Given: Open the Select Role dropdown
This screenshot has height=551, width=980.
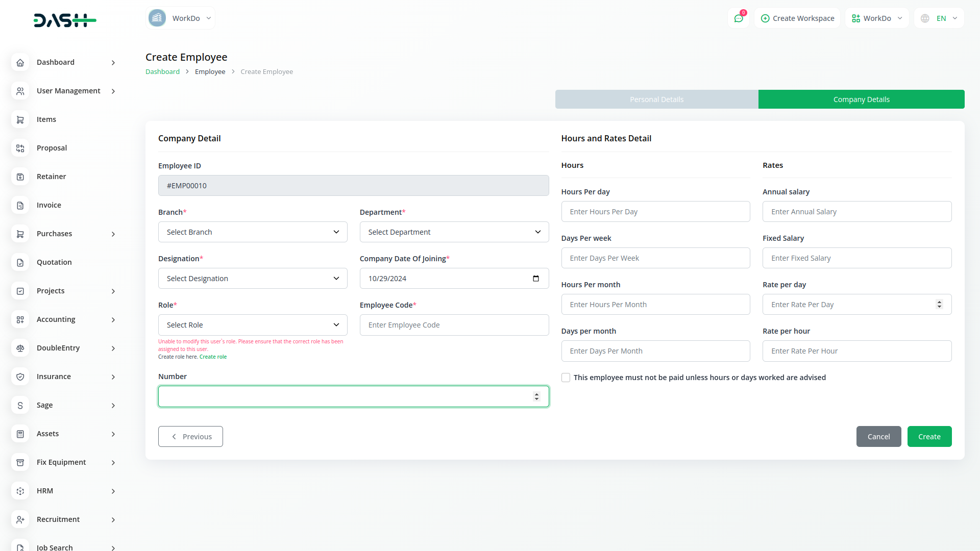Looking at the screenshot, I should click(253, 325).
